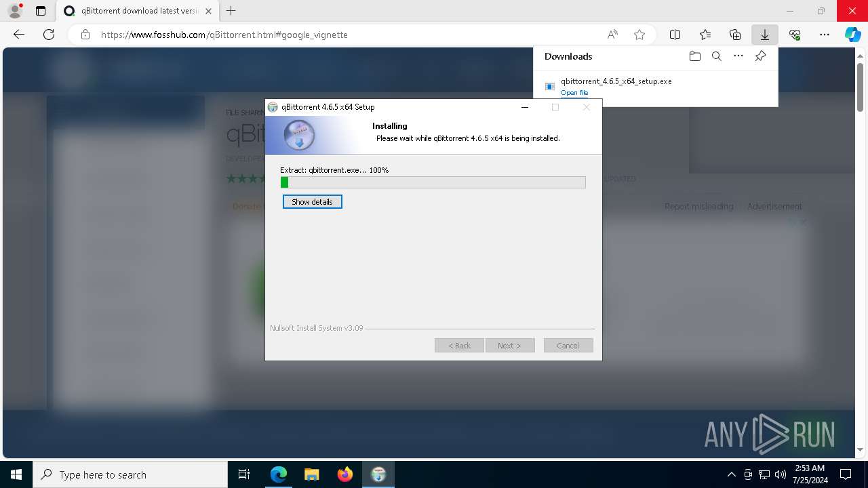Click the taskbar search box
This screenshot has height=488, width=868.
pyautogui.click(x=130, y=474)
